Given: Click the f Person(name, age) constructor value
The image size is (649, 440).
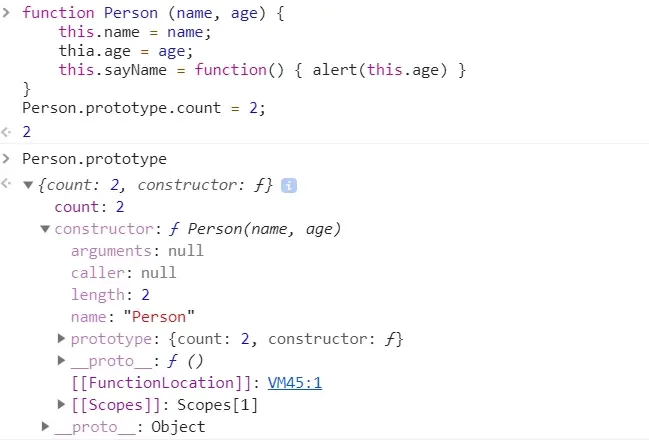Looking at the screenshot, I should (255, 229).
